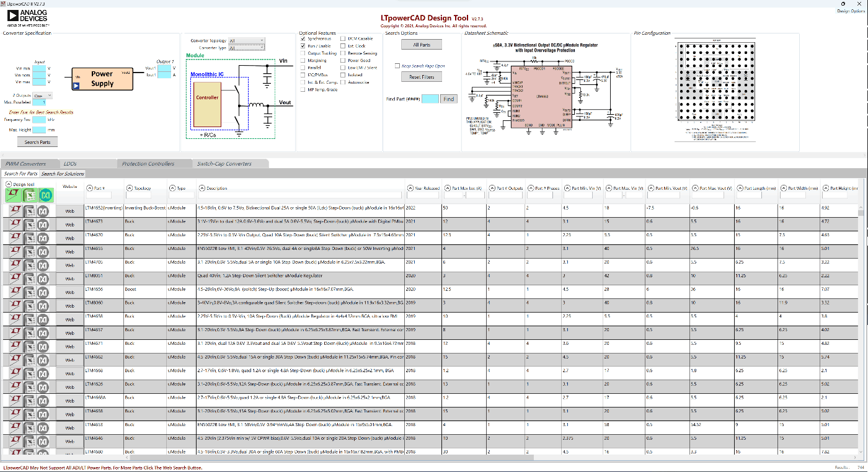Screen dimensions: 868x472
Task: Open Excel design tool for LTM4652 row
Action: coord(29,211)
